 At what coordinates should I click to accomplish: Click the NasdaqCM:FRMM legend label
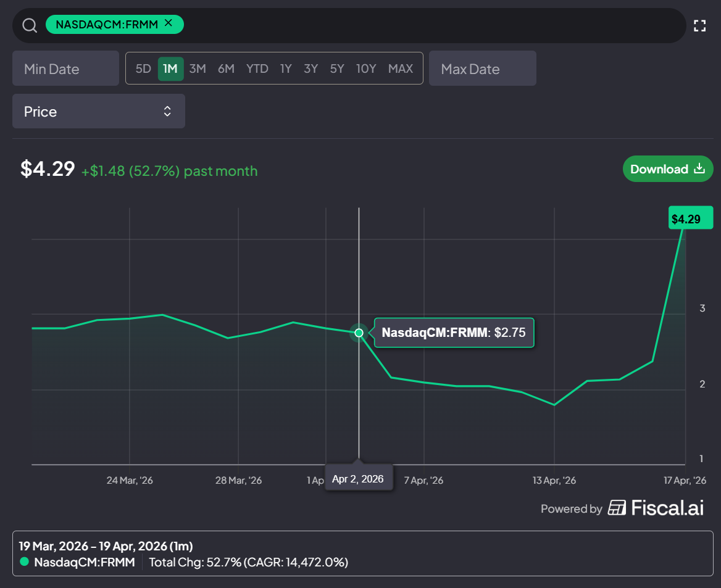pyautogui.click(x=85, y=562)
